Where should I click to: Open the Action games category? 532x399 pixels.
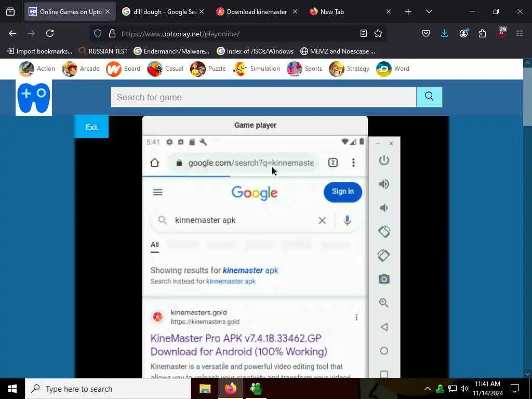(x=37, y=69)
